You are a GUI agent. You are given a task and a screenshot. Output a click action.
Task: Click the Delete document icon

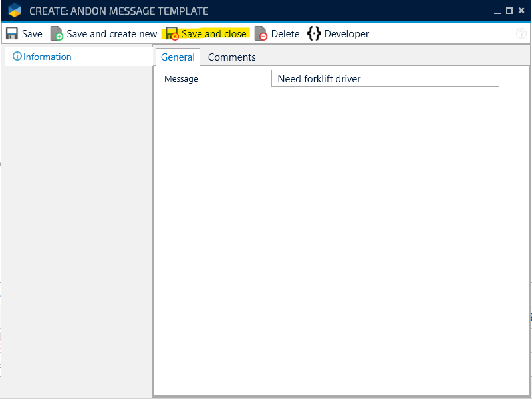261,34
